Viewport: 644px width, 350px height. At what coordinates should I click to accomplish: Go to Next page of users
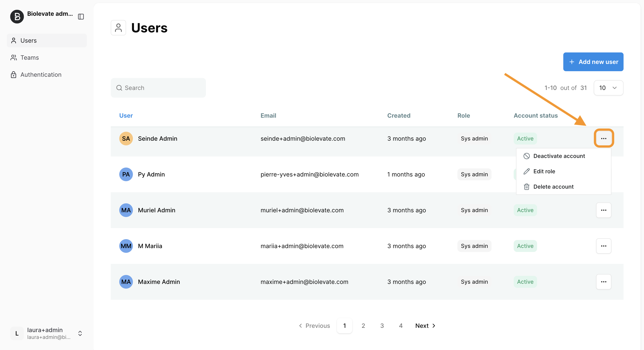(x=425, y=326)
